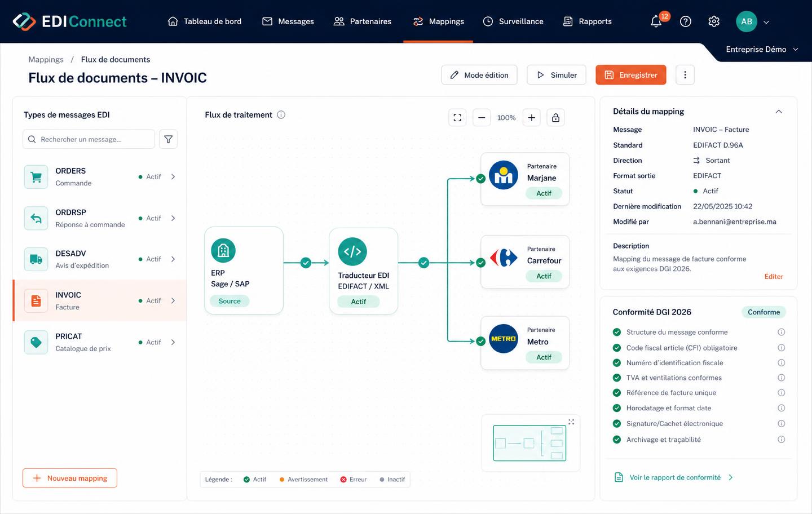Image resolution: width=812 pixels, height=514 pixels.
Task: Open the Surveillance section
Action: tap(513, 21)
